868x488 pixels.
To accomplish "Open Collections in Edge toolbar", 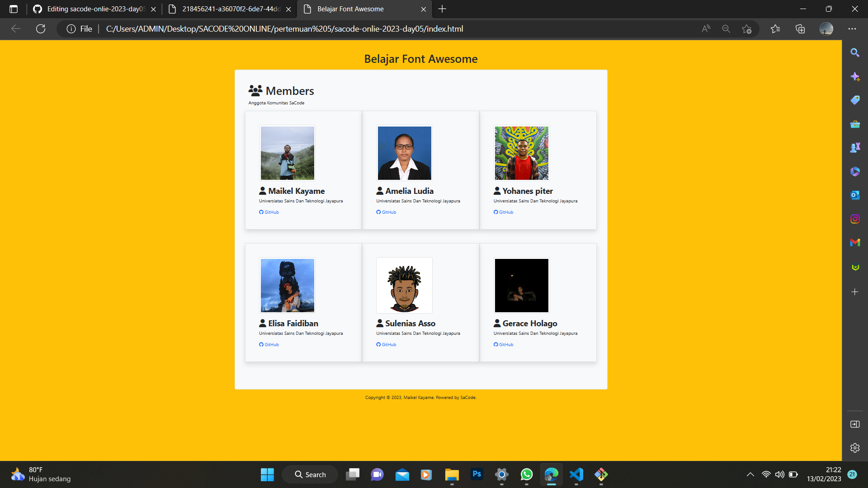I will (x=800, y=28).
